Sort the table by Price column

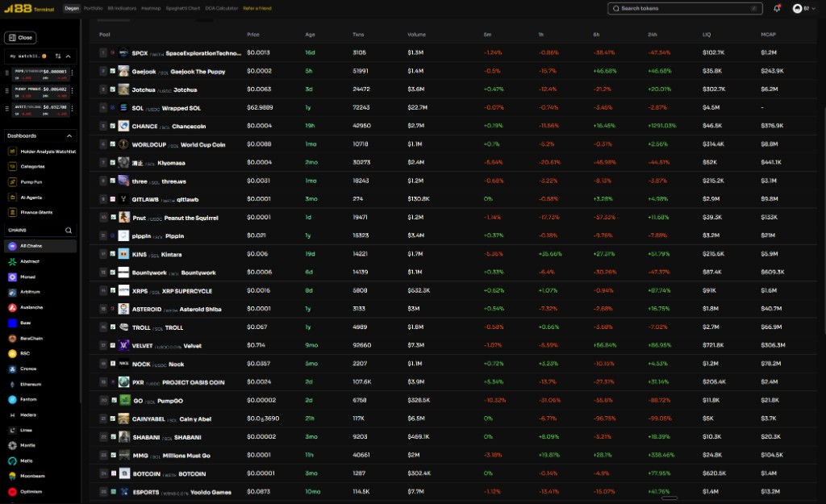click(252, 35)
